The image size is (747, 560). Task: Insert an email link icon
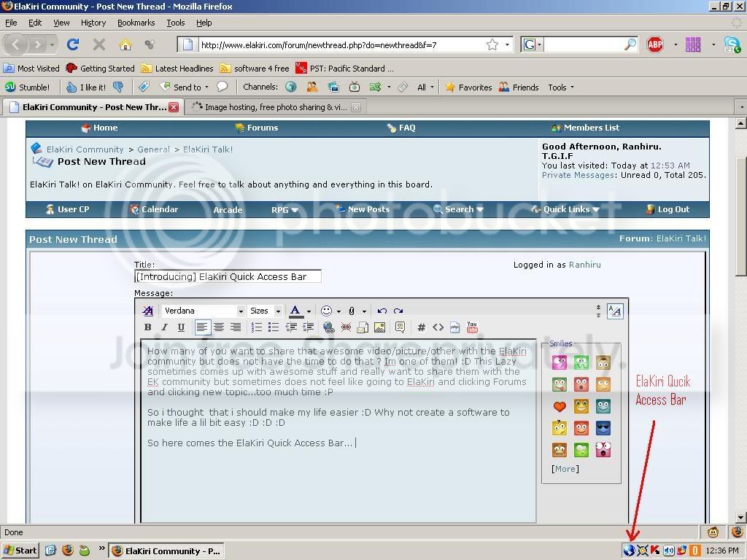coord(363,327)
